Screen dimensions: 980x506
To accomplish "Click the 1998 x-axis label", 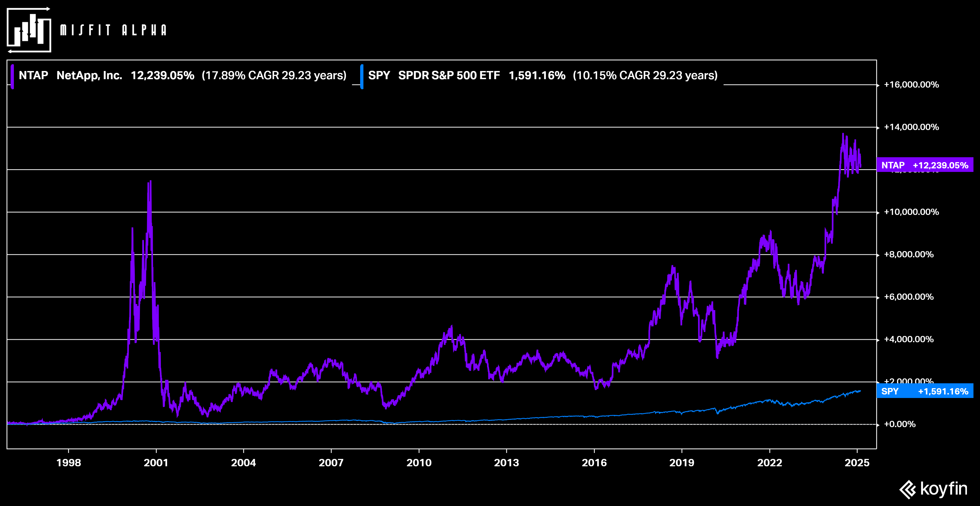I will click(69, 463).
